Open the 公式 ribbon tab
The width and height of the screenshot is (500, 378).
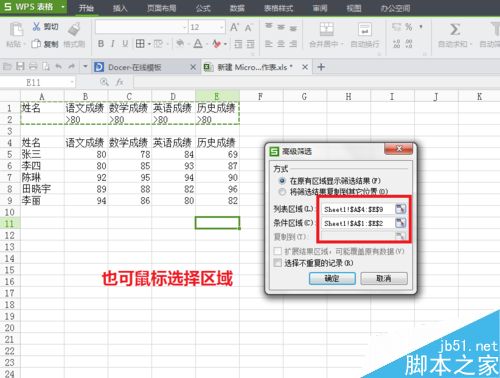click(x=203, y=8)
